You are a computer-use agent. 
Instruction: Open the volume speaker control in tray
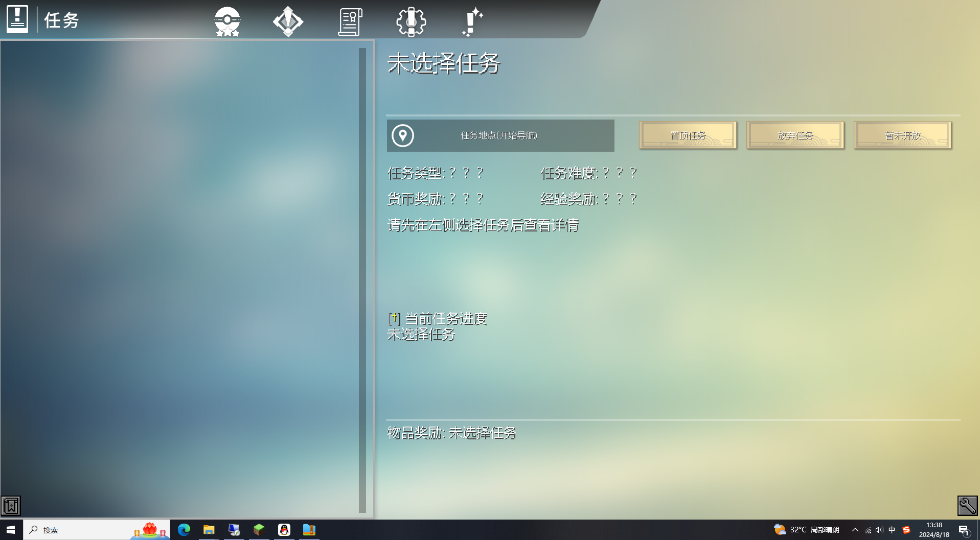879,530
